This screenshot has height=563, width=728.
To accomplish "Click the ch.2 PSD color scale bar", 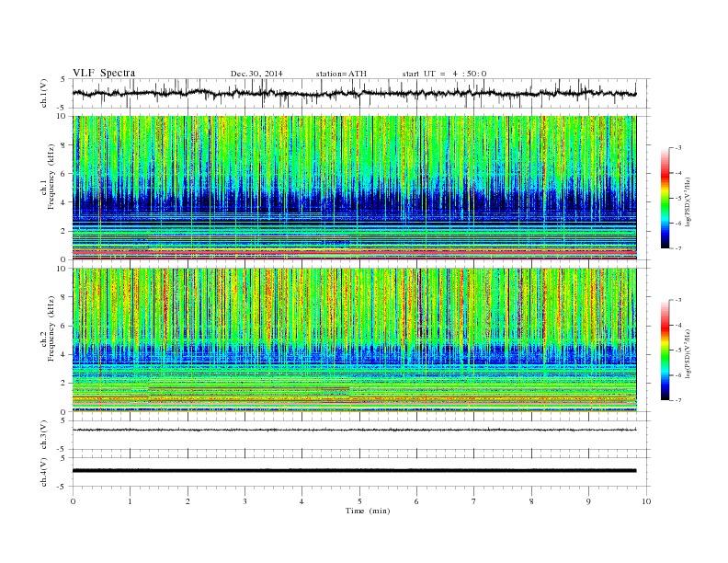I will pos(665,350).
